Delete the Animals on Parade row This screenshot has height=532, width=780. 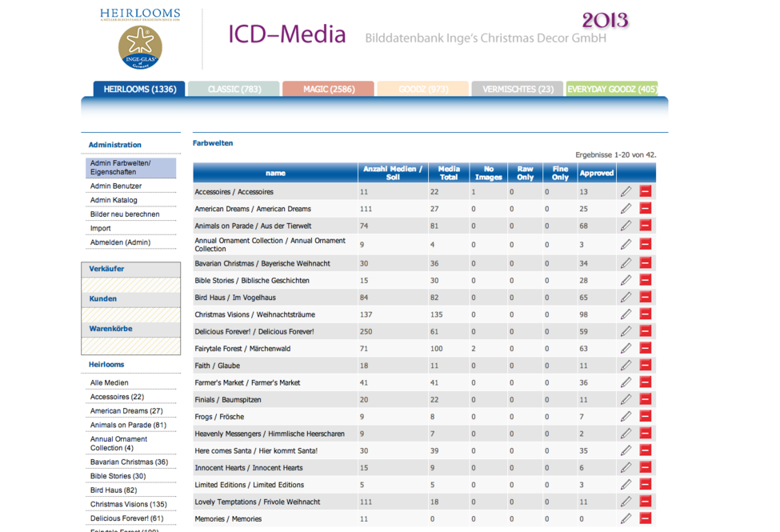[x=645, y=226]
